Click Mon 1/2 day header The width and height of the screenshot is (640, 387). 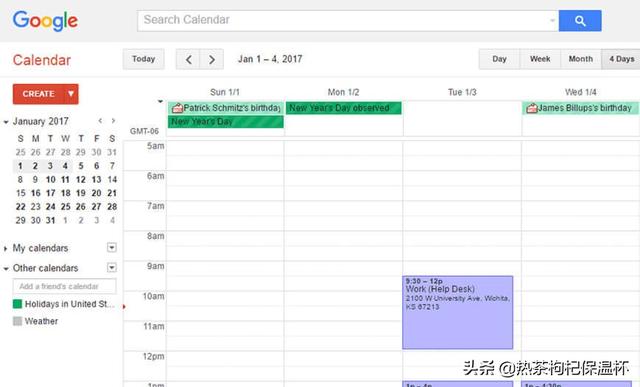343,92
